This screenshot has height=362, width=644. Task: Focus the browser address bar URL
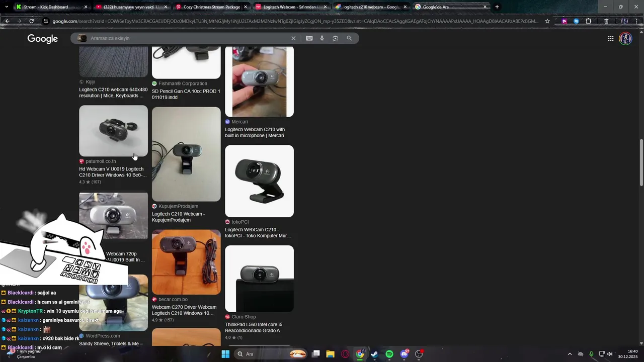click(295, 21)
